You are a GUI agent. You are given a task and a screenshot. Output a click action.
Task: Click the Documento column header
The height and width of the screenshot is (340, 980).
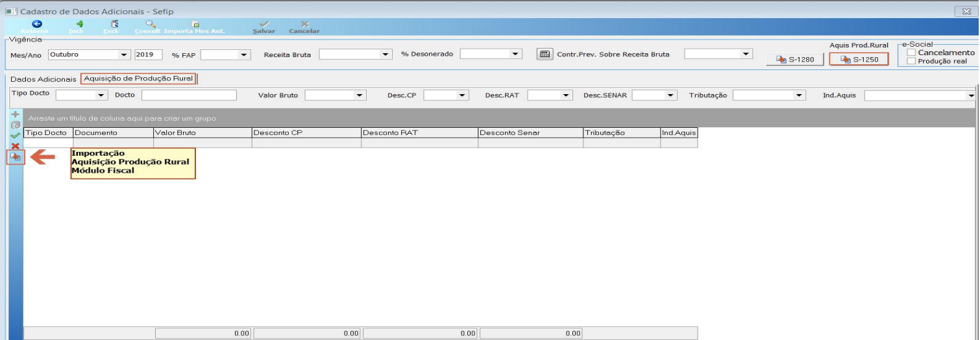point(112,132)
